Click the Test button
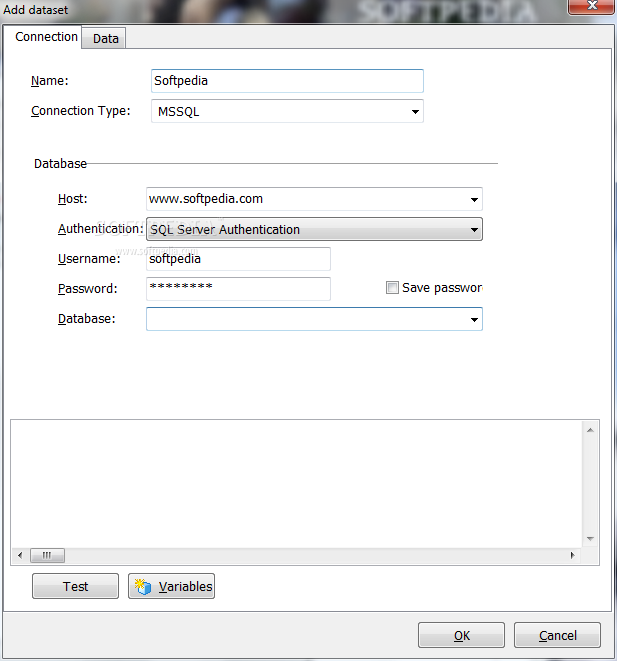This screenshot has width=617, height=661. [x=75, y=586]
